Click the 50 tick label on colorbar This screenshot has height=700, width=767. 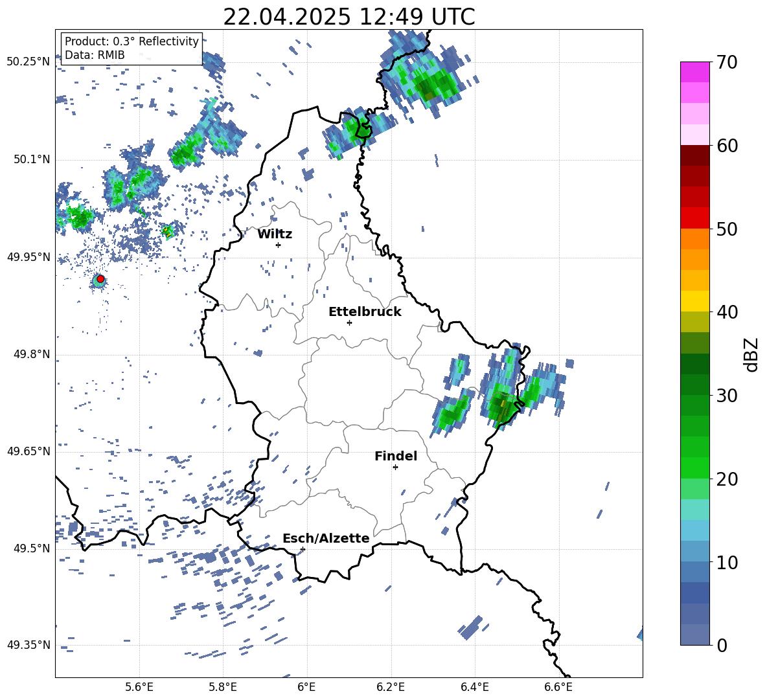point(726,229)
